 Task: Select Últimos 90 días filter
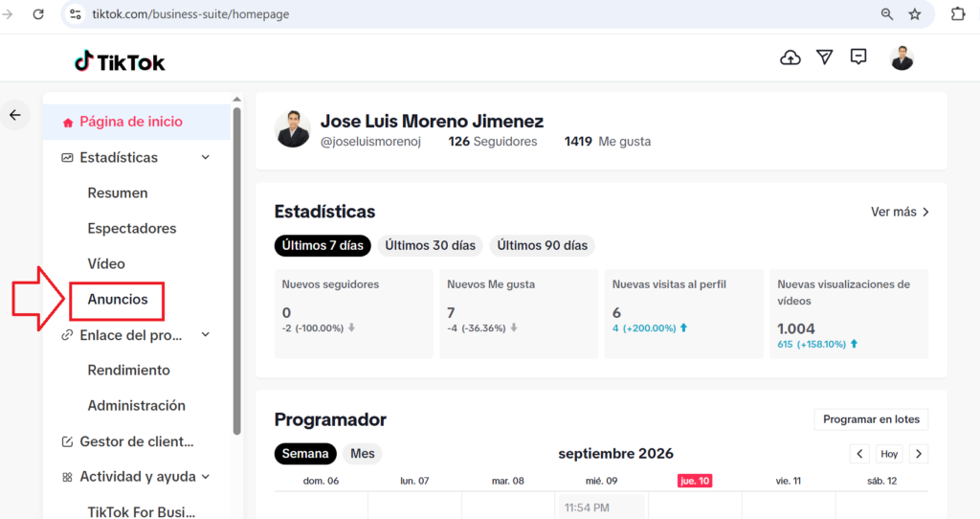pyautogui.click(x=542, y=246)
